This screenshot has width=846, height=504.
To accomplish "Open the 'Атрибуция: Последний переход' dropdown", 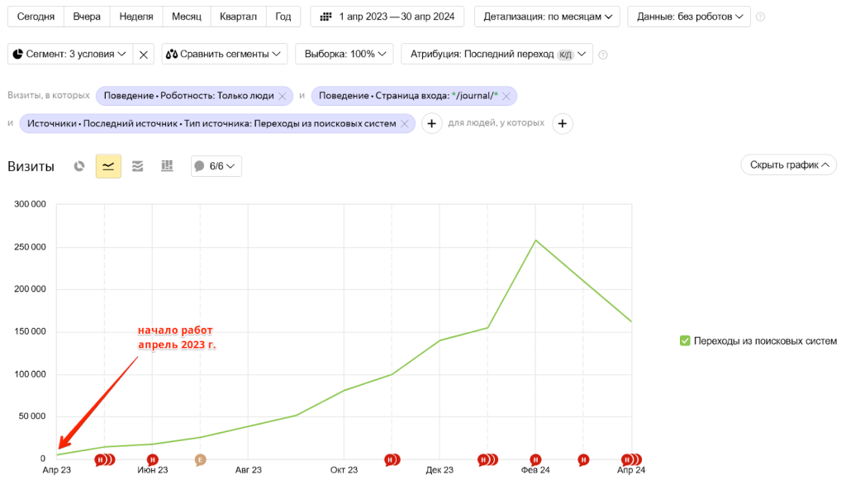I will coord(496,55).
